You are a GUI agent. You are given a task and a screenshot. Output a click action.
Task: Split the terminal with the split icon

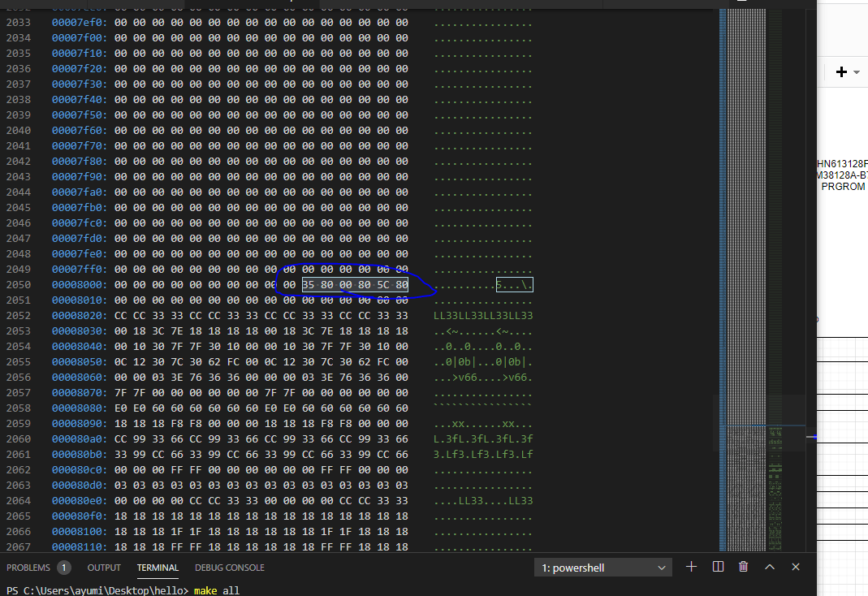(718, 567)
